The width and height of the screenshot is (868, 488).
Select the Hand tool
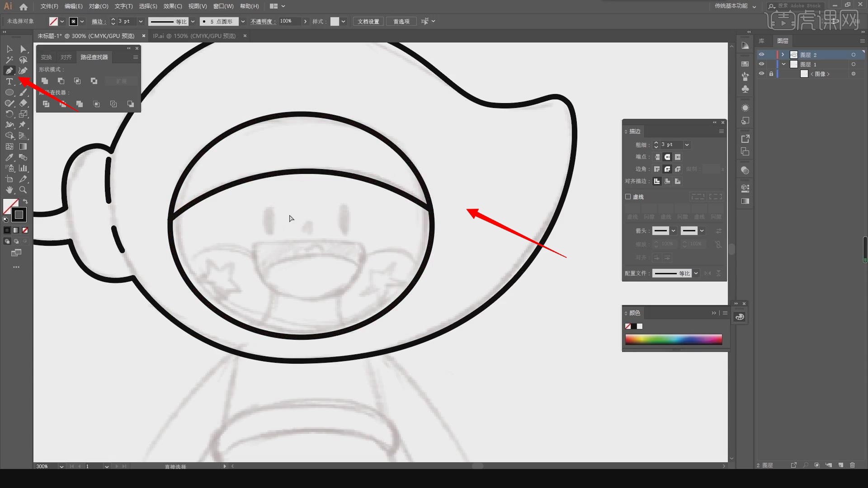[9, 190]
